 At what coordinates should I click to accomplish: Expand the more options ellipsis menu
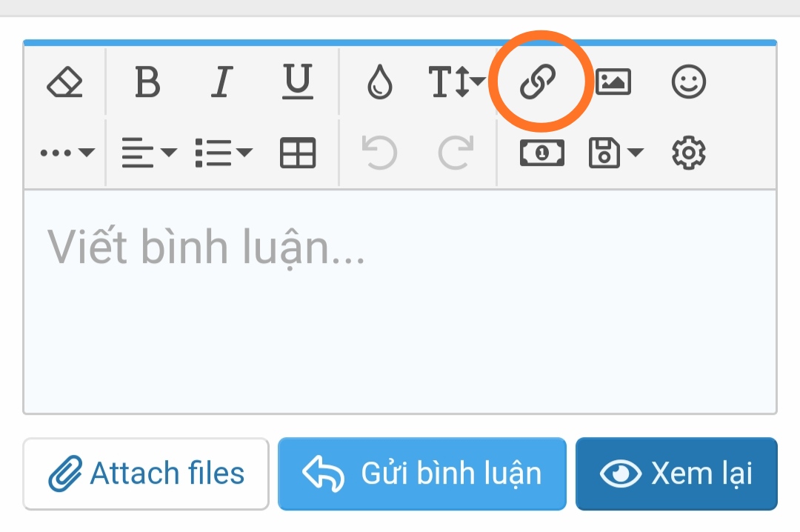(x=67, y=153)
